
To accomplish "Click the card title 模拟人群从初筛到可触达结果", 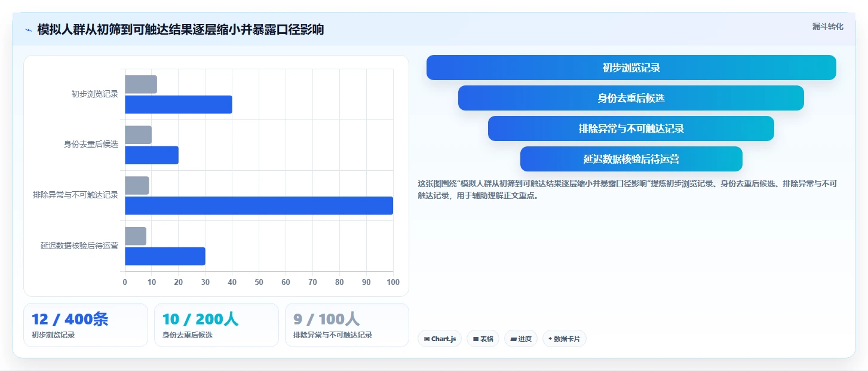I will (x=180, y=29).
